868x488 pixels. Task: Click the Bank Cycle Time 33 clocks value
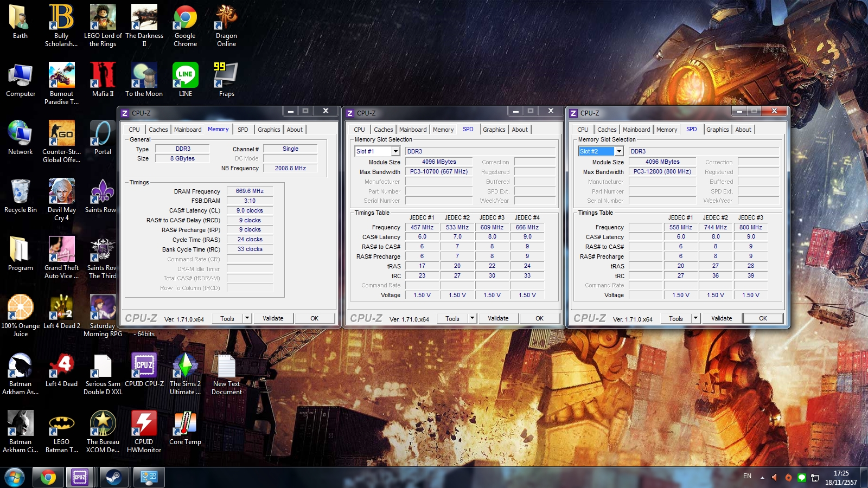[250, 249]
